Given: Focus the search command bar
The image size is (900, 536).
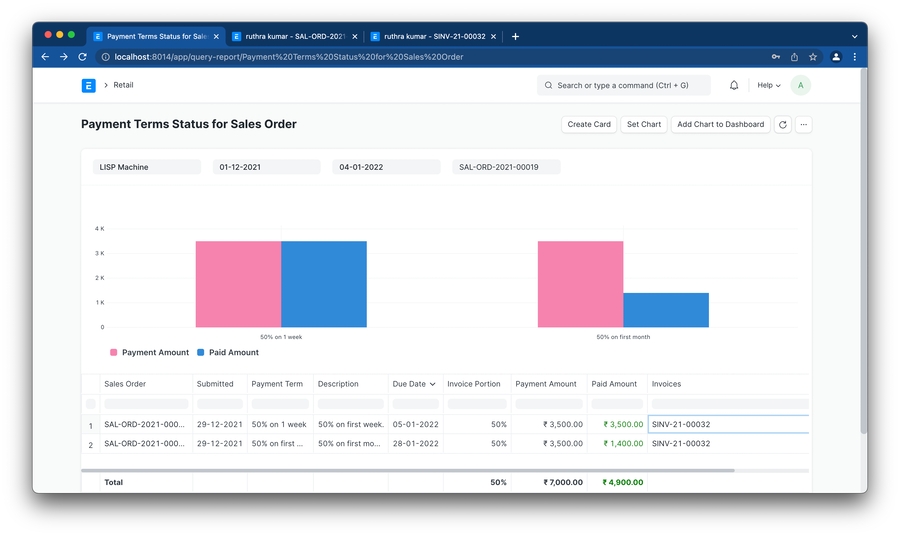Looking at the screenshot, I should click(x=624, y=86).
